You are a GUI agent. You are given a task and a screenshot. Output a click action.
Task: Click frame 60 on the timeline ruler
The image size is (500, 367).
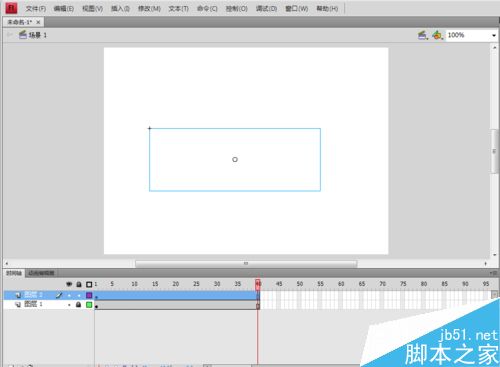pyautogui.click(x=341, y=284)
